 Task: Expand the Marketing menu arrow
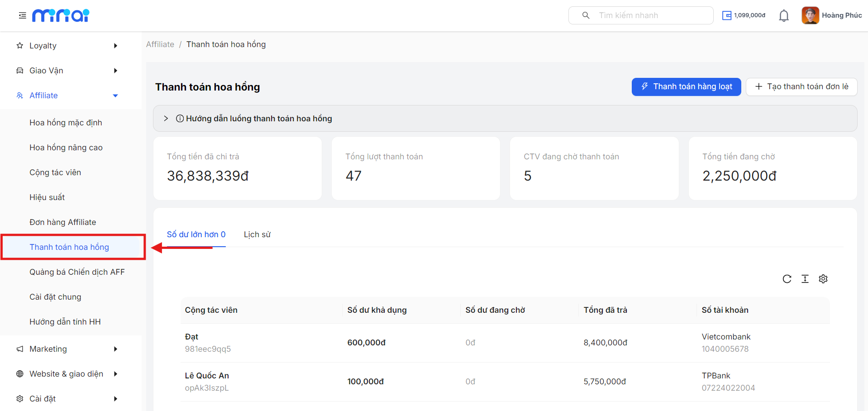click(x=115, y=349)
